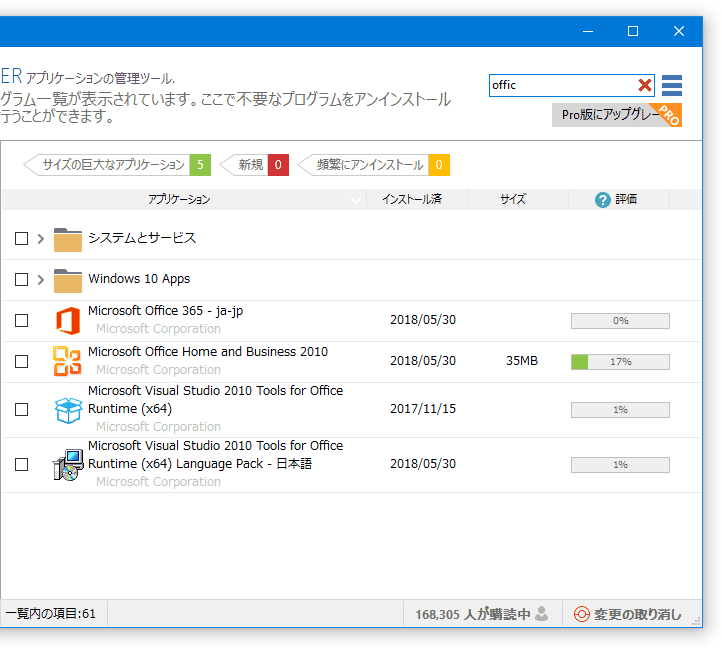The width and height of the screenshot is (722, 648).
Task: Expand the システムとサービス group
Action: coord(41,239)
